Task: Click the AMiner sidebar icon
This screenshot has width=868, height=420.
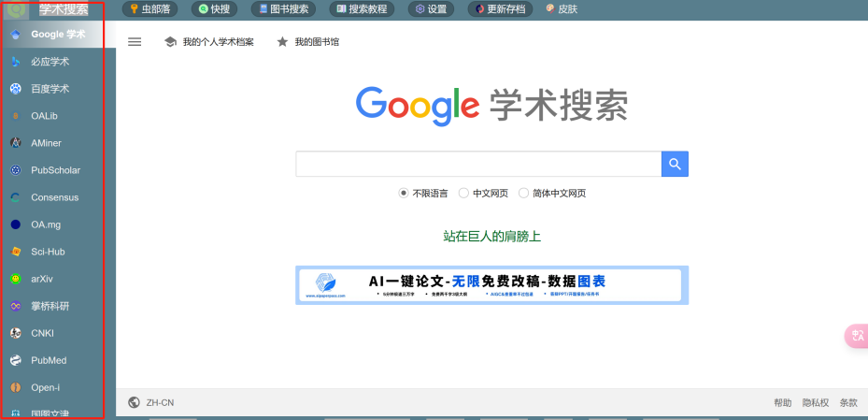Action: (16, 143)
